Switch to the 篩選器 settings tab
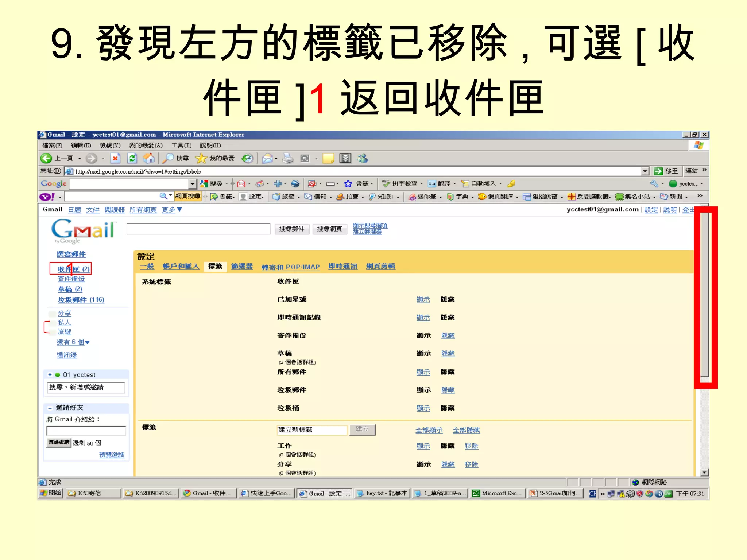The image size is (747, 560). tap(242, 267)
